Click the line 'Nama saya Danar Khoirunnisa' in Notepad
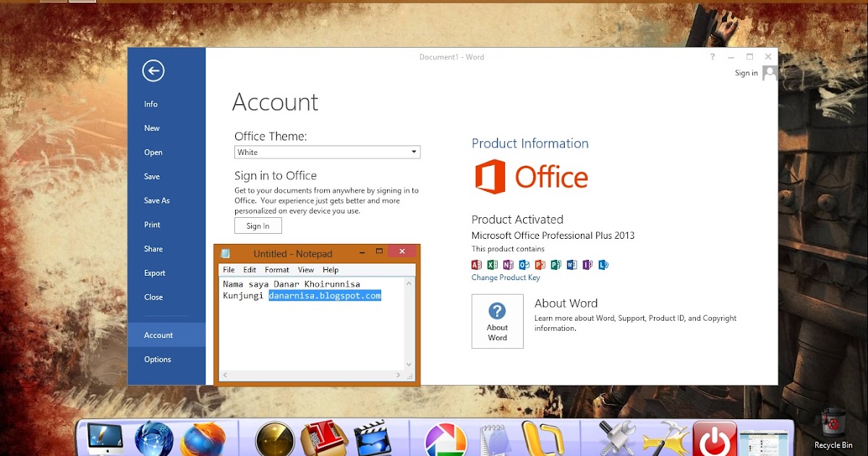This screenshot has height=456, width=868. click(x=292, y=284)
